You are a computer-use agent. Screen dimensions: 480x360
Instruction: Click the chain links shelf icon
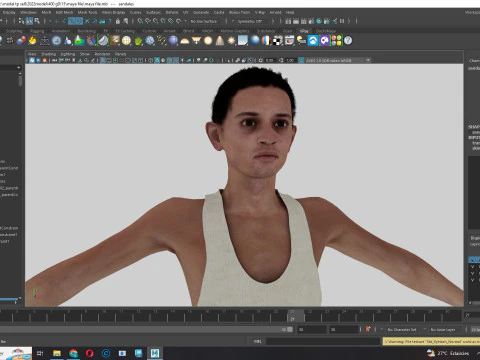tap(162, 41)
